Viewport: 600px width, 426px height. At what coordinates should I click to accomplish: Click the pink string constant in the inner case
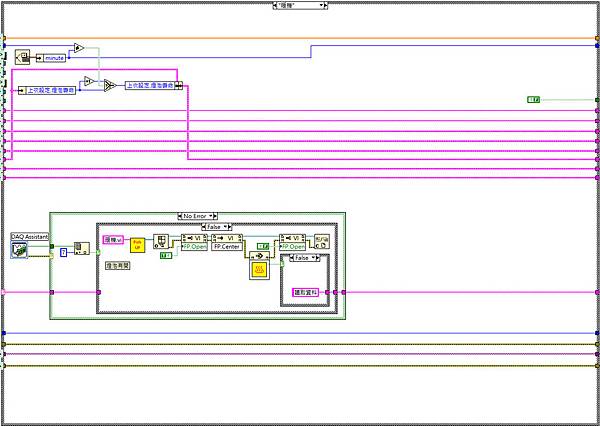point(305,292)
